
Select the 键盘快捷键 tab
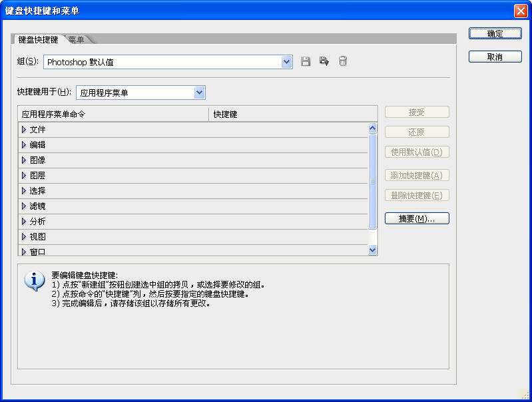(38, 40)
